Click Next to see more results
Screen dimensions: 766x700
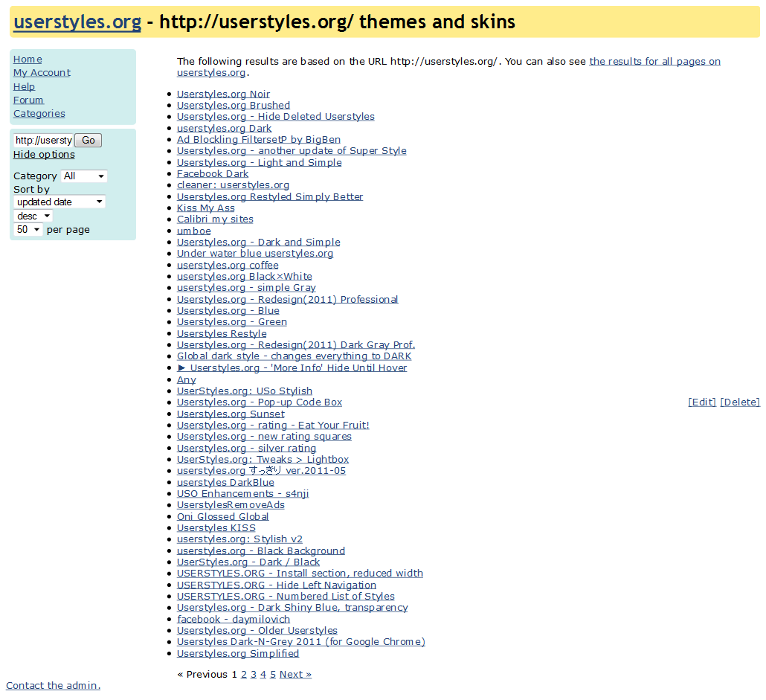coord(295,674)
